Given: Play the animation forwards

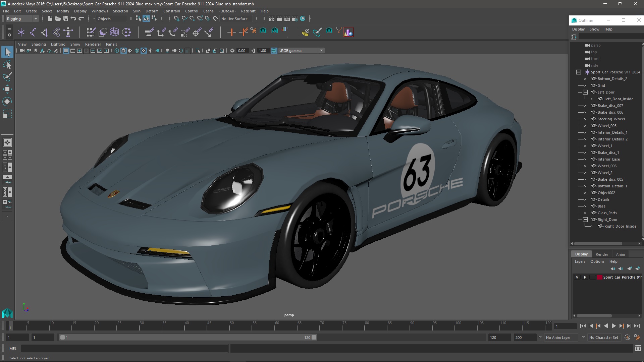Looking at the screenshot, I should point(613,326).
